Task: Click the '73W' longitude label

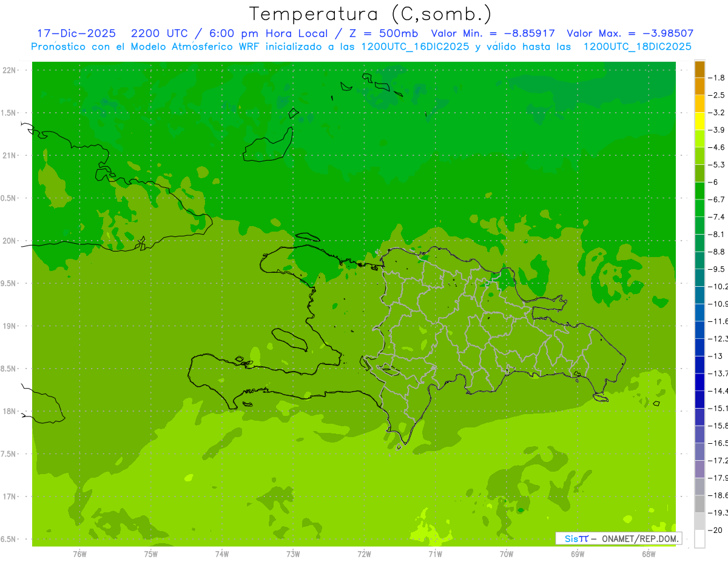Action: [x=293, y=554]
